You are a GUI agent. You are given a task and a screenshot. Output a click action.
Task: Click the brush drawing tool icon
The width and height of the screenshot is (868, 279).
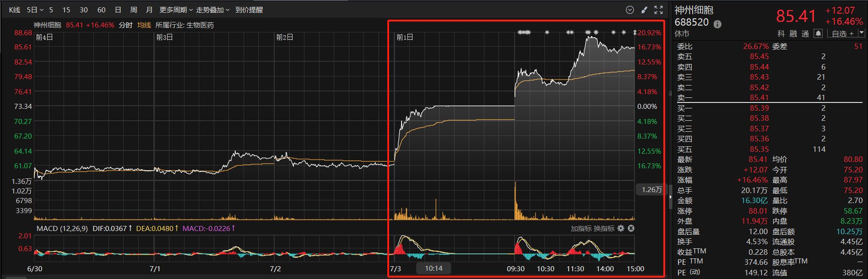pos(644,10)
